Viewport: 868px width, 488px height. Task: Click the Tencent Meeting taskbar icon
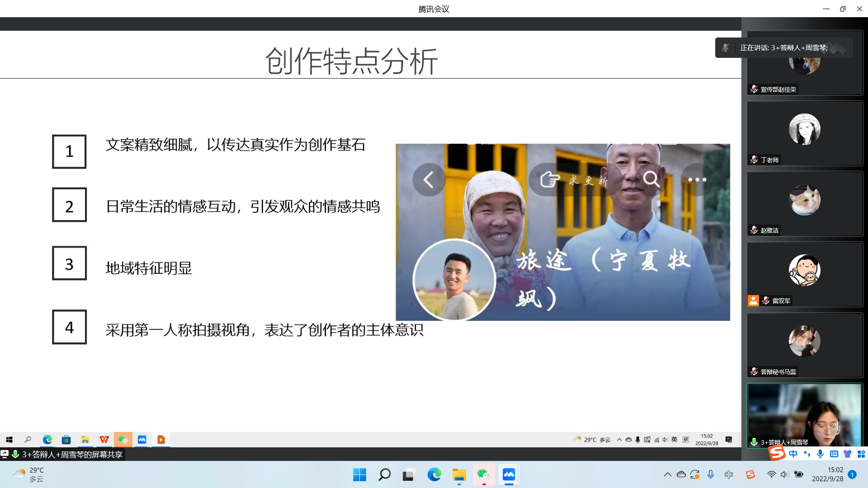pyautogui.click(x=509, y=474)
